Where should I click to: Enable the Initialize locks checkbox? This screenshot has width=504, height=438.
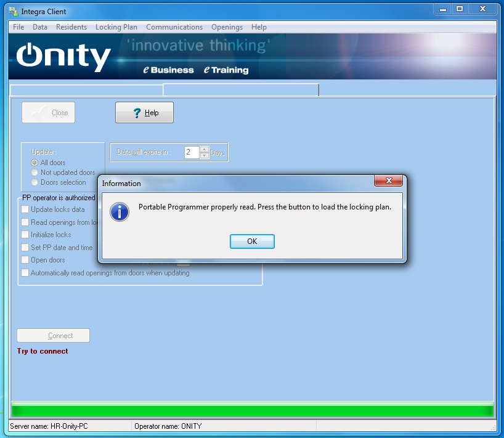click(x=25, y=235)
